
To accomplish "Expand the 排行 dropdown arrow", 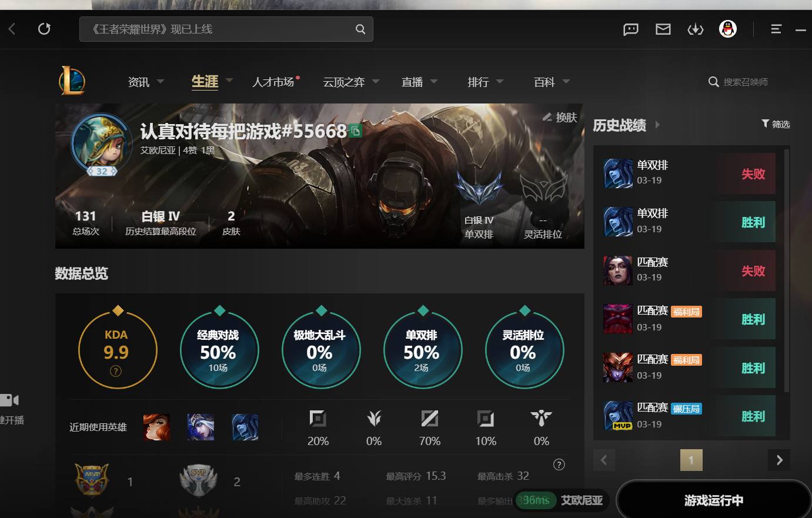I will [x=499, y=81].
